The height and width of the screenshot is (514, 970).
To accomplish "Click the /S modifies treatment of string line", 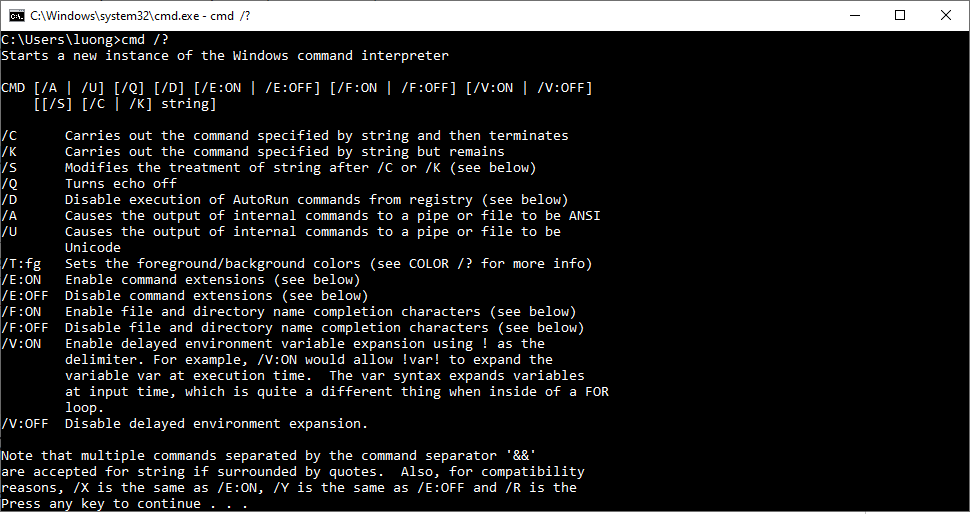I will point(268,168).
